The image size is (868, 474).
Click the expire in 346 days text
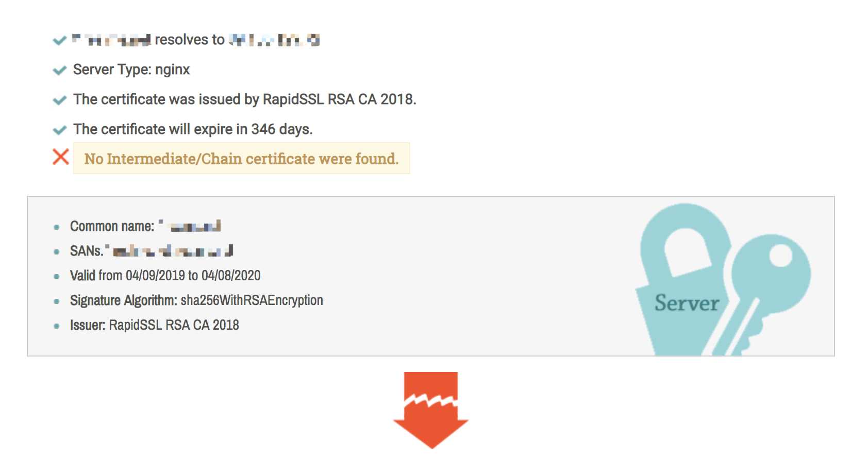point(255,129)
